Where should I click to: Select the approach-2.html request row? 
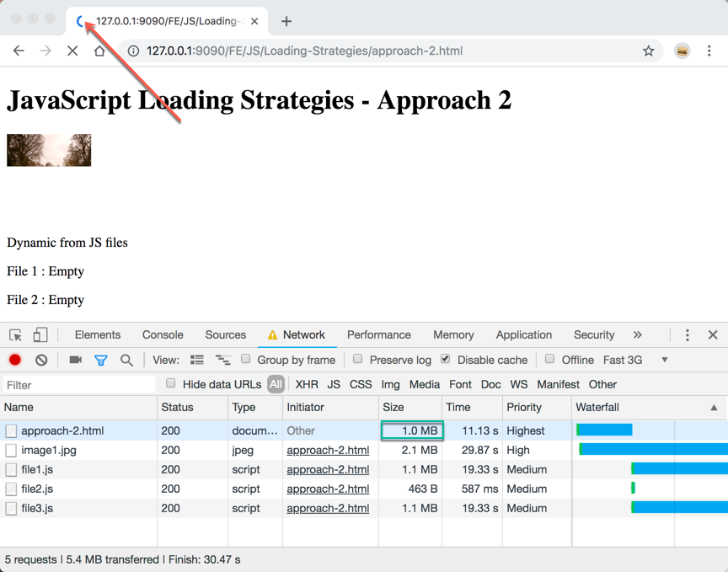364,430
